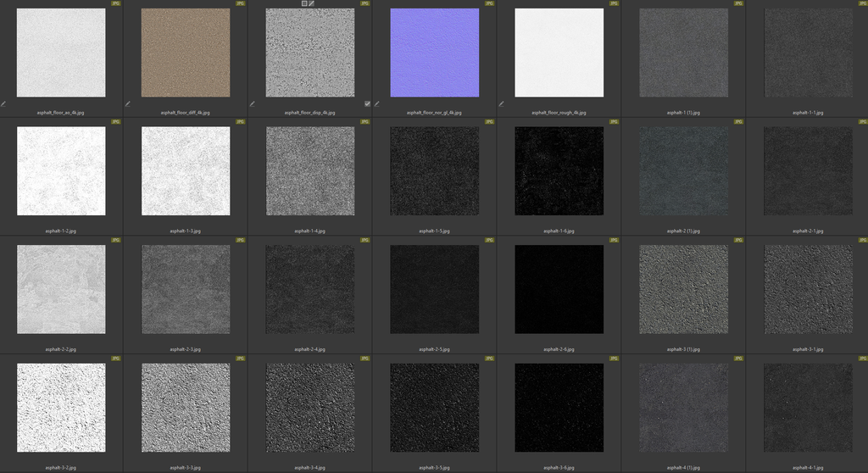Select the brown asphalt_floor_diff_4k thumbnail
Screen dimensions: 868x473
tap(186, 53)
